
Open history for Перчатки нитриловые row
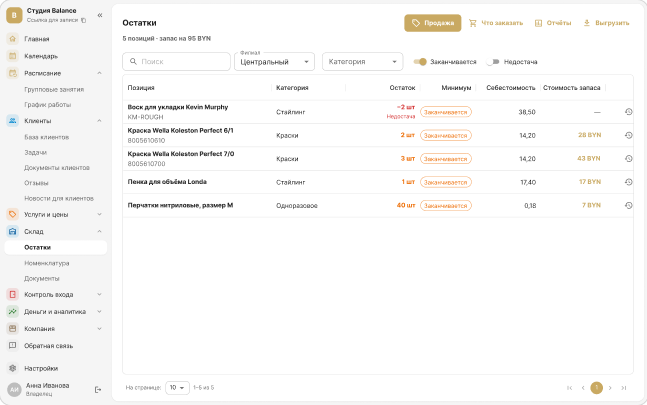628,205
